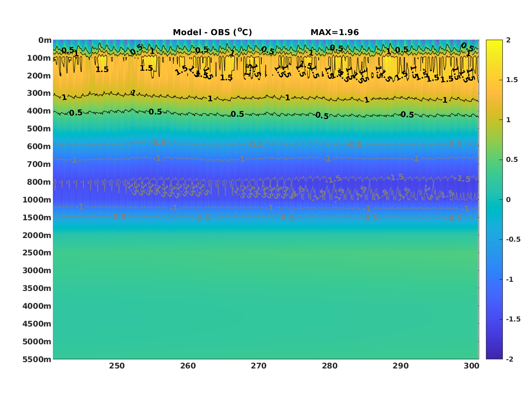Click the y-axis label '1000m'
Image resolution: width=532 pixels, height=399 pixels.
(x=37, y=200)
